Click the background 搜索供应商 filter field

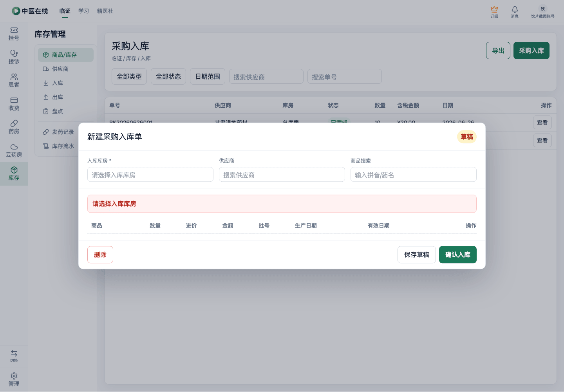pos(266,77)
